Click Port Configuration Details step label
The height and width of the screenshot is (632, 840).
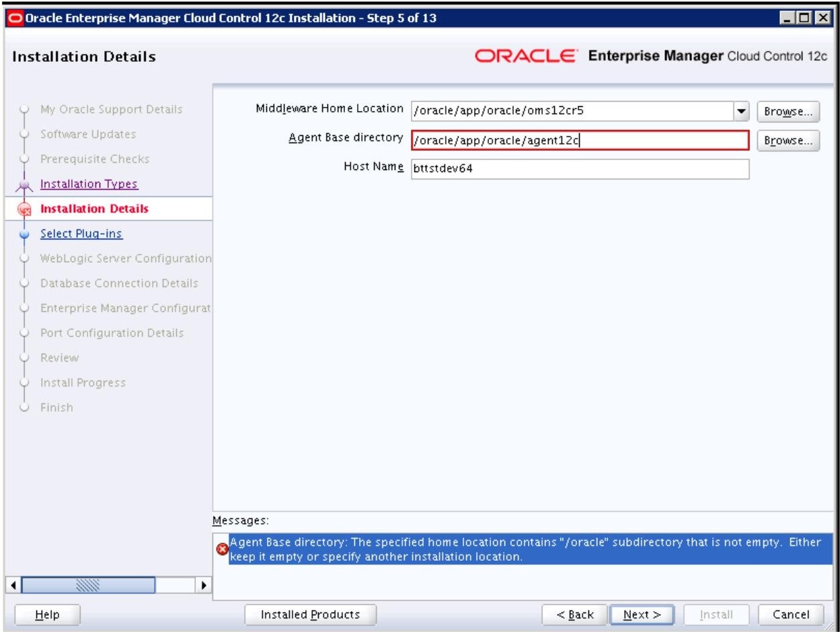click(x=112, y=333)
